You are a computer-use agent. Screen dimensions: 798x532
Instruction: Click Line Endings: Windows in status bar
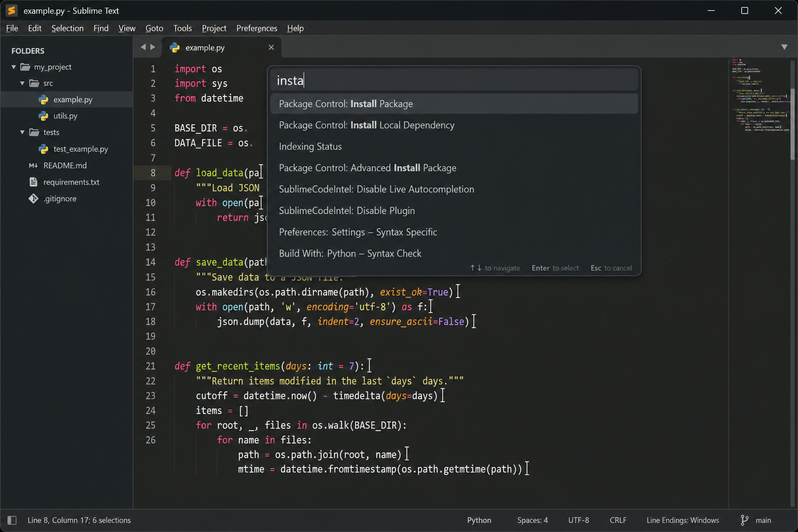pyautogui.click(x=683, y=521)
